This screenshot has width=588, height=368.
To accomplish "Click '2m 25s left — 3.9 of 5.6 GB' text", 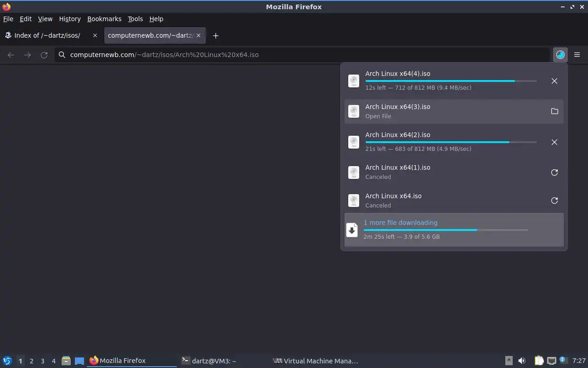I will [401, 236].
